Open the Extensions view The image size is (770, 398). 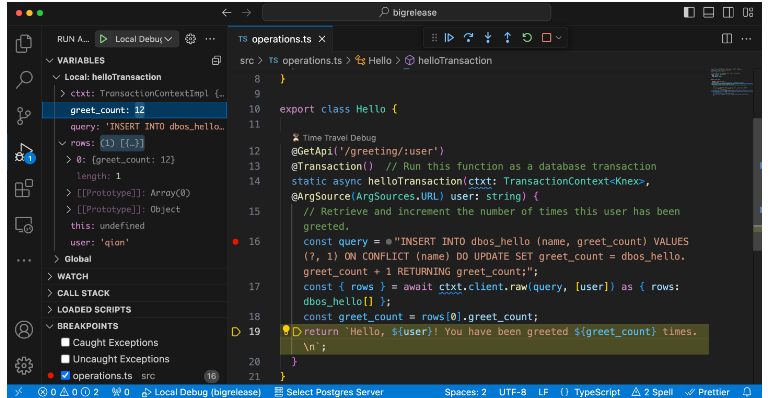24,188
